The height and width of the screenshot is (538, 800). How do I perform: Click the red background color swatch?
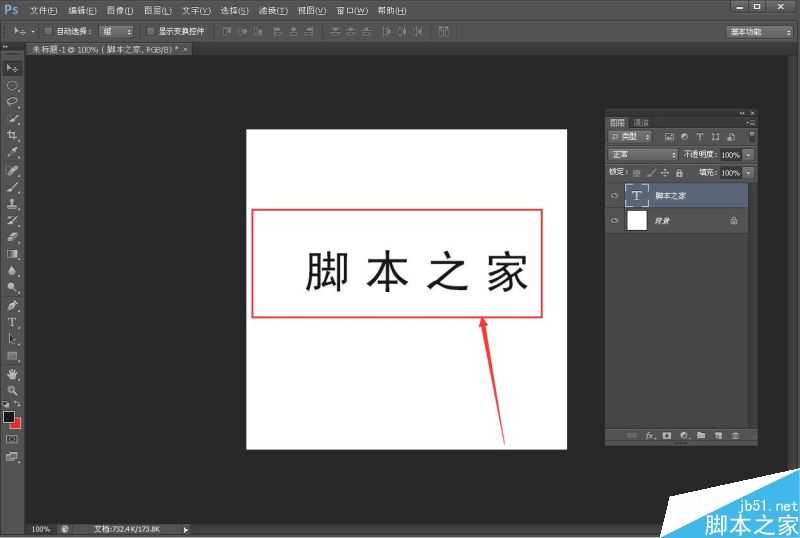[16, 423]
